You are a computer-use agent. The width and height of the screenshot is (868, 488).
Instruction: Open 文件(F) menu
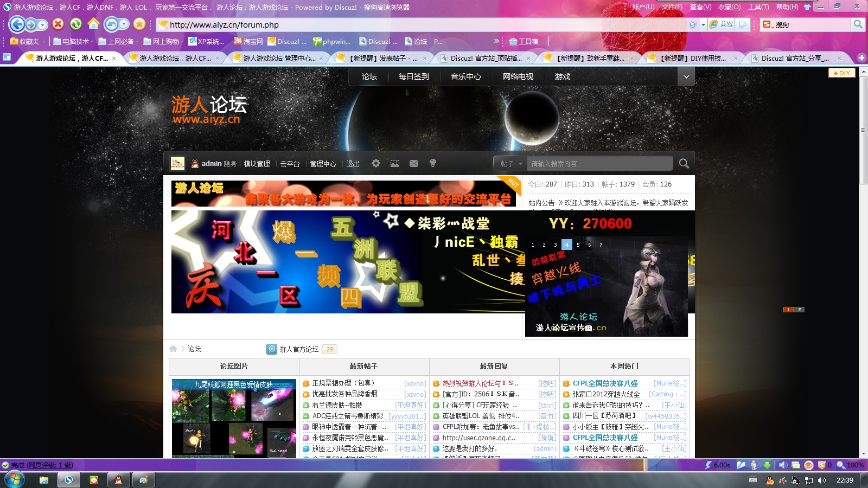tap(672, 7)
